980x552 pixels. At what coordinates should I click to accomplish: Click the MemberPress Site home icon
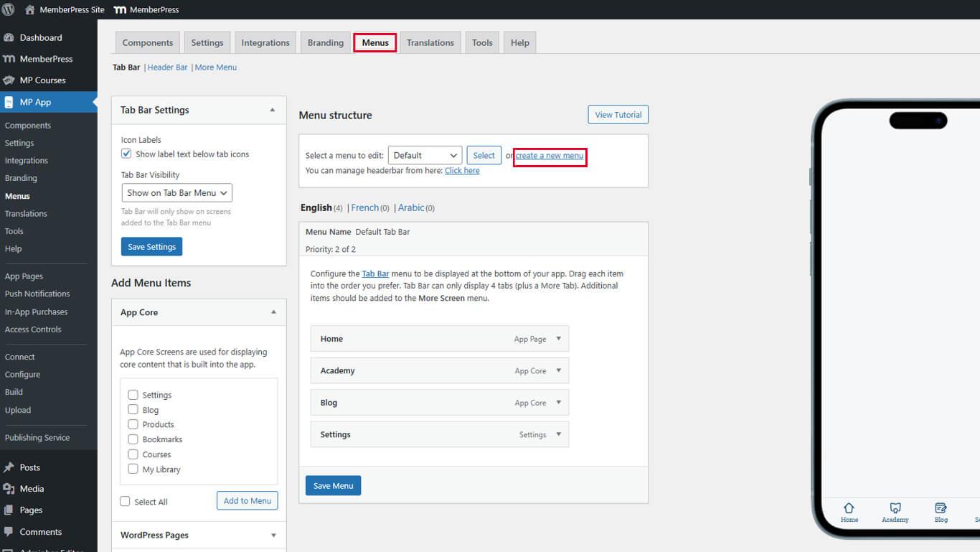[29, 10]
